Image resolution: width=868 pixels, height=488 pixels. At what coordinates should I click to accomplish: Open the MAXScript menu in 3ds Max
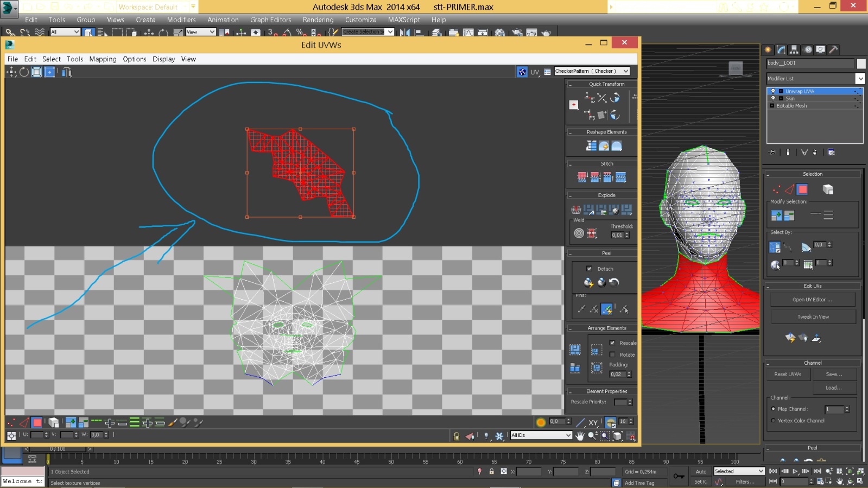404,20
